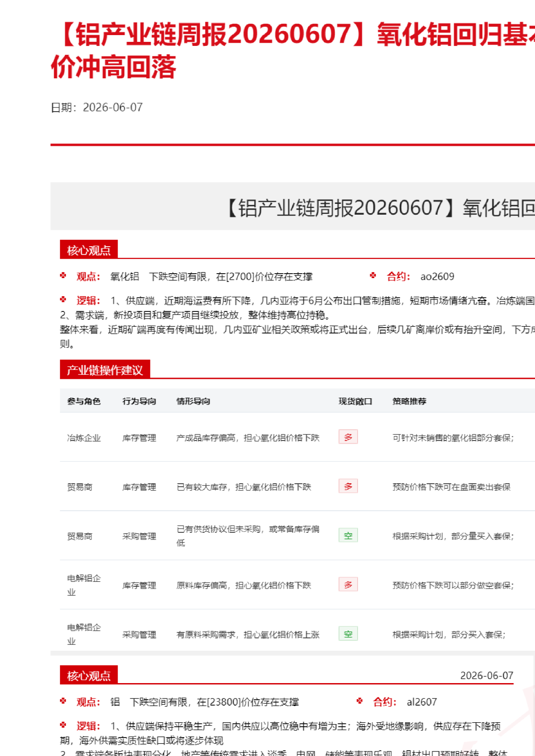Viewport: 535px width, 756px height.
Task: Click the red bullet before '合约: ao2609'
Action: tap(373, 275)
